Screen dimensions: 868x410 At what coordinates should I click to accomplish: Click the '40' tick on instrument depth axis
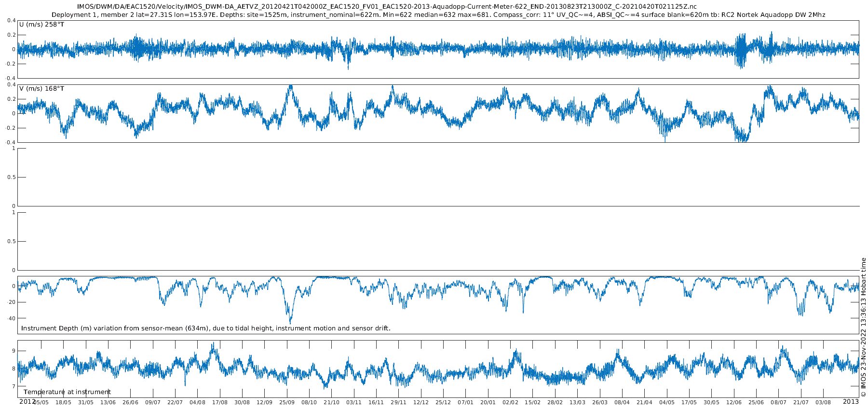pos(12,318)
